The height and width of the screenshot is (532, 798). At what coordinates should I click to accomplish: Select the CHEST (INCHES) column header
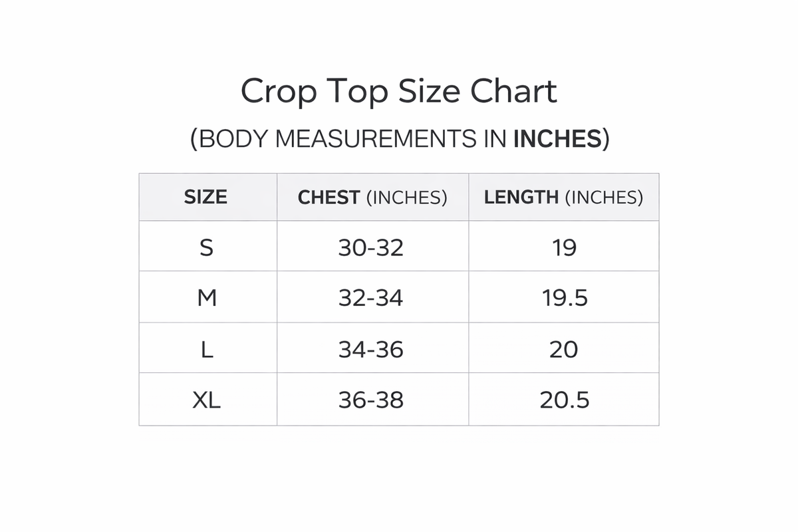(x=372, y=198)
